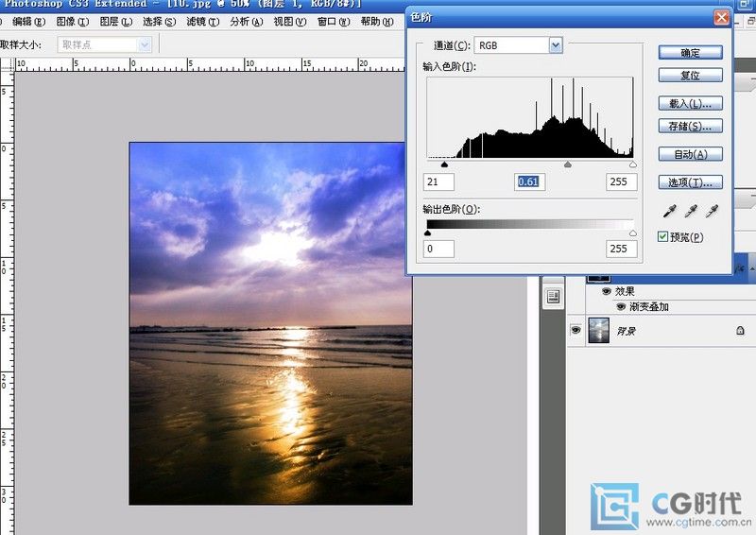Screen dimensions: 756x535
Task: Open the 取样大小 sample size dropdown
Action: click(x=144, y=44)
